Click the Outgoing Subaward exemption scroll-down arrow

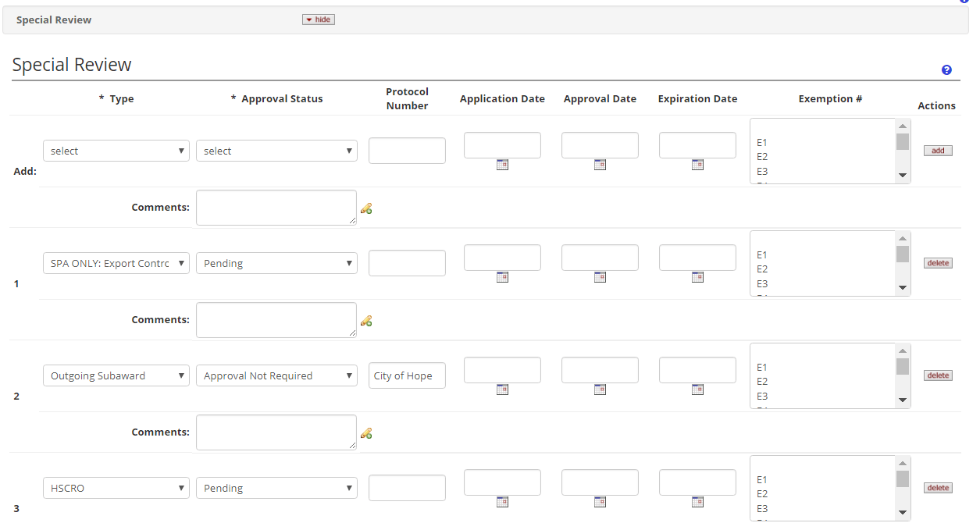(x=903, y=400)
